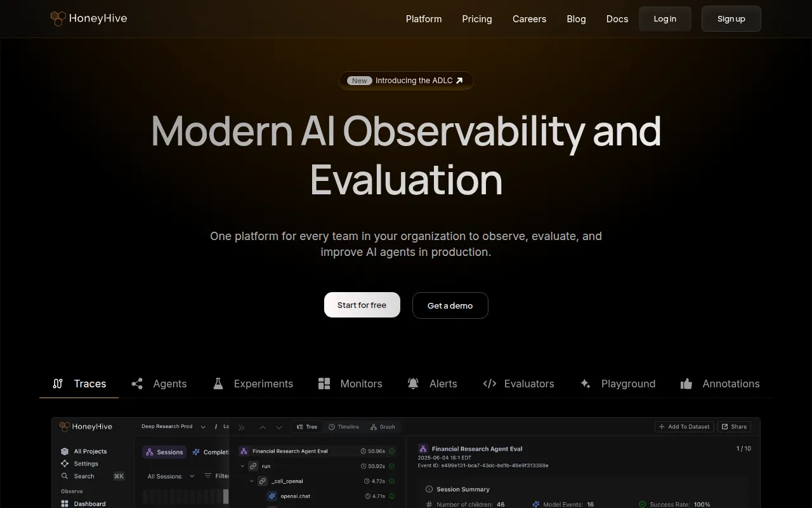Click the Financial Research Agent Eval detail heading
The image size is (812, 508).
pos(477,449)
